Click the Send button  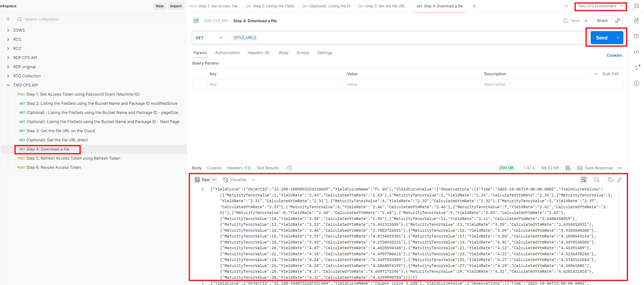click(601, 38)
